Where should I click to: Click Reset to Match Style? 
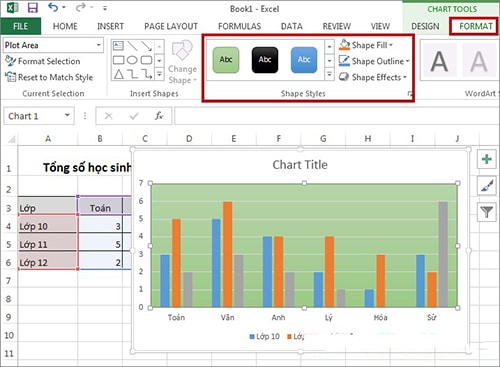click(49, 77)
